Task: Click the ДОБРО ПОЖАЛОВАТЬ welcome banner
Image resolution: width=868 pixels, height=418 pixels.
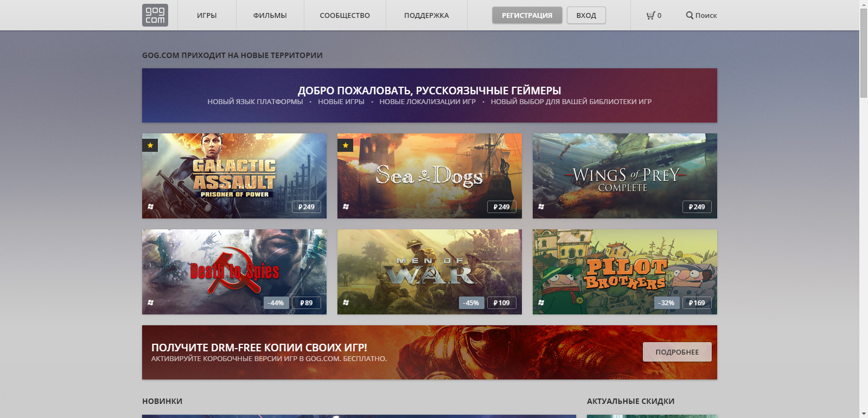Action: pos(430,95)
